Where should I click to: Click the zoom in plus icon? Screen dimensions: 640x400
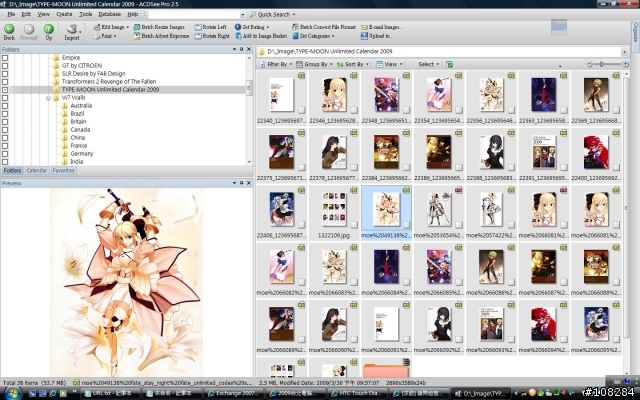click(x=625, y=64)
